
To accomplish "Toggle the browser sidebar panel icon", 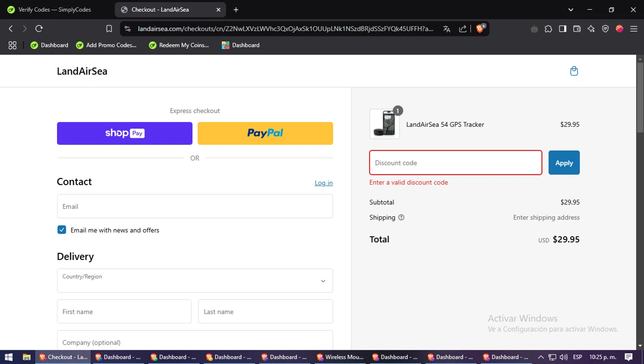I will (562, 29).
